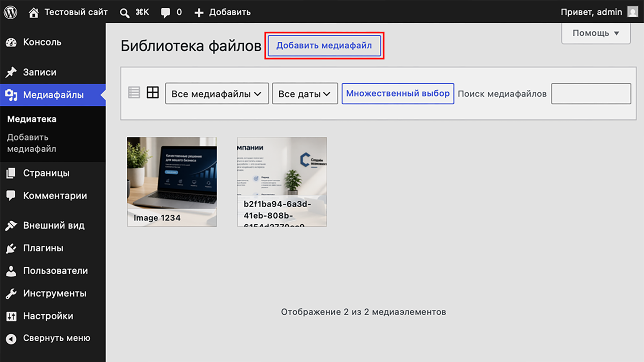This screenshot has height=362, width=644.
Task: Click the Поиск медиафайлов label
Action: (502, 94)
